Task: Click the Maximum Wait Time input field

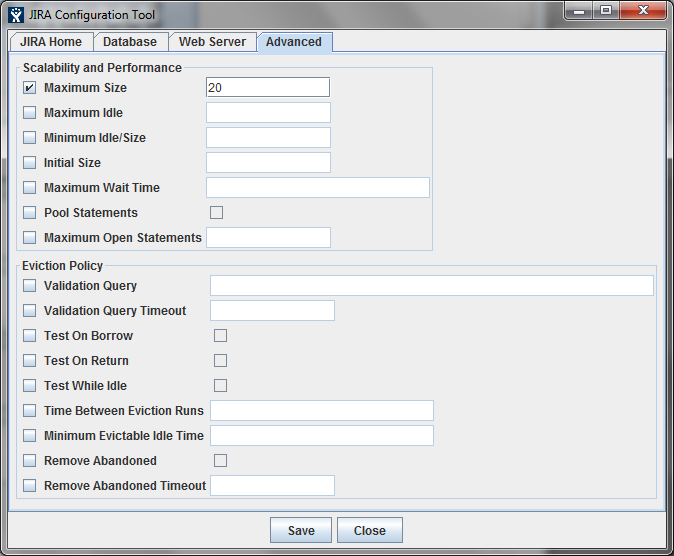Action: click(318, 187)
